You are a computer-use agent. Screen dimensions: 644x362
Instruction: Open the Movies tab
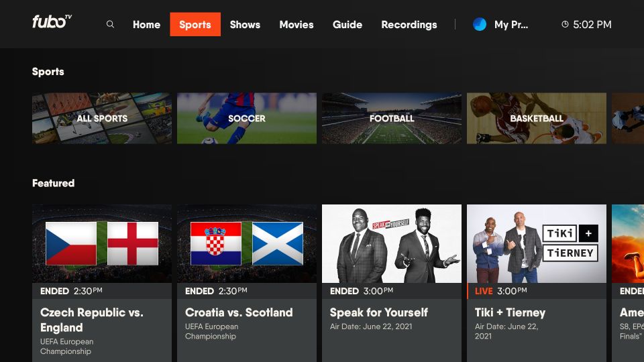(x=296, y=25)
